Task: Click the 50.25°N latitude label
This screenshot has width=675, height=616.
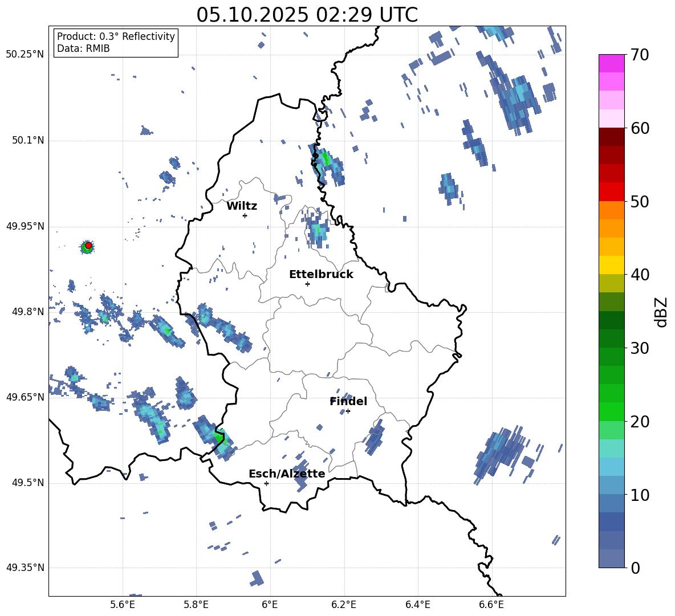Action: (x=25, y=54)
